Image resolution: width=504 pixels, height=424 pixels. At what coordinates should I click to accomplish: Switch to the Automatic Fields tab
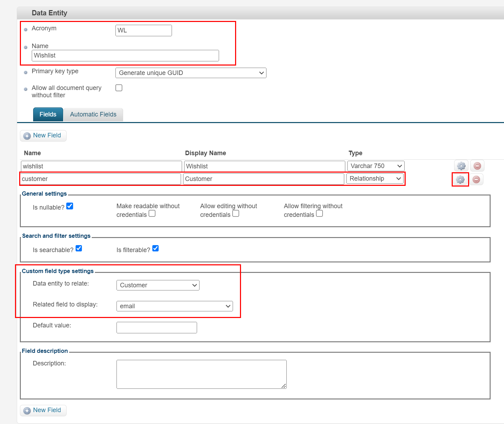93,114
